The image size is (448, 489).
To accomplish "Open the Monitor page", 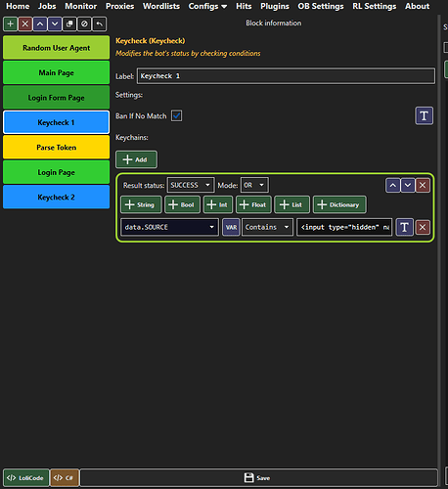I will (x=81, y=6).
